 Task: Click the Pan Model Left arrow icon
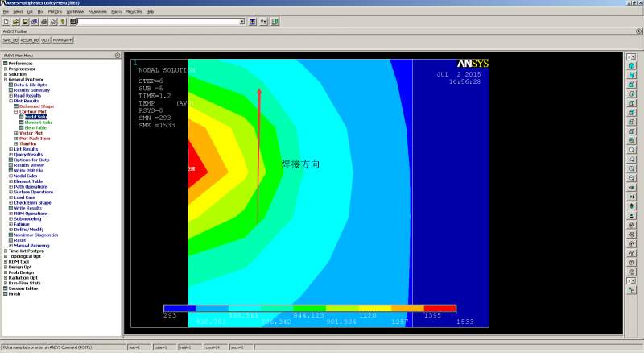(x=632, y=188)
